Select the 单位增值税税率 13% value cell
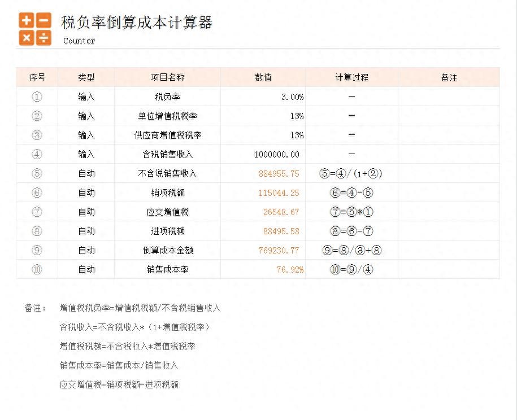517x420 pixels. click(x=296, y=116)
